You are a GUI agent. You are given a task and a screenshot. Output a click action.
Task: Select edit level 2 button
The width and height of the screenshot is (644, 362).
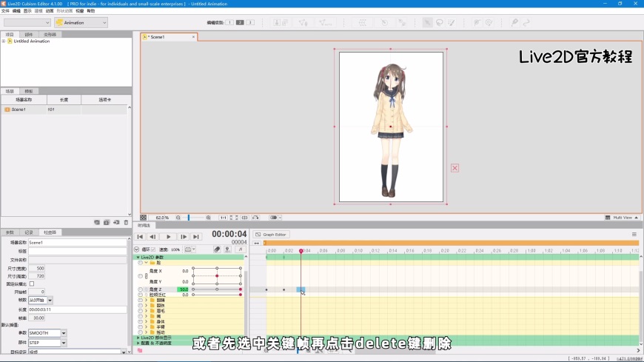click(x=240, y=22)
